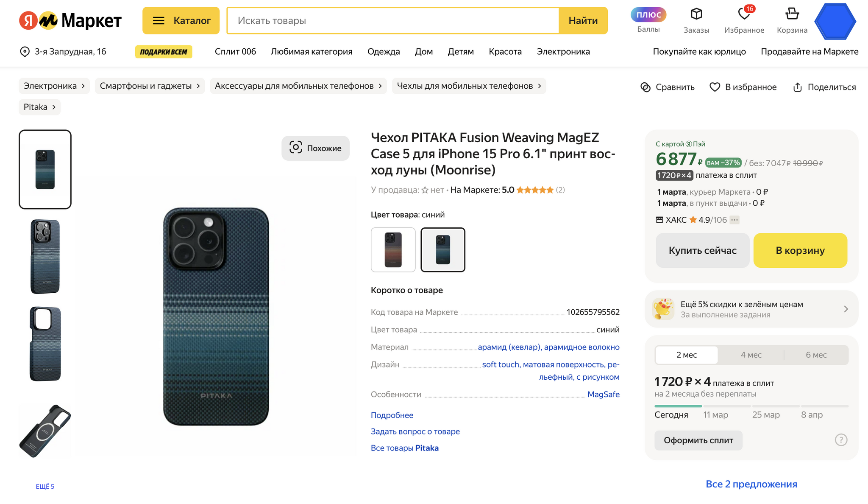868x504 pixels.
Task: Click the Искать товары search field
Action: tap(393, 20)
